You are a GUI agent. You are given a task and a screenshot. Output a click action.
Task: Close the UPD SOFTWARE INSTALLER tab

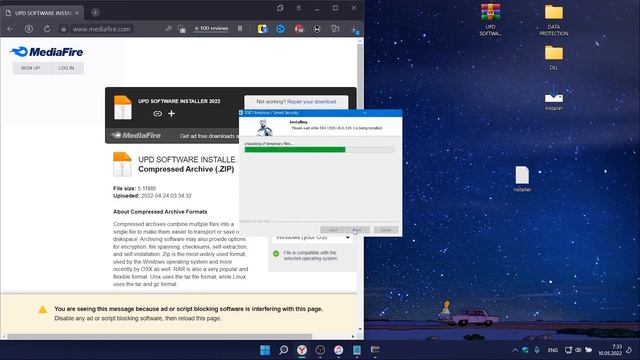77,13
